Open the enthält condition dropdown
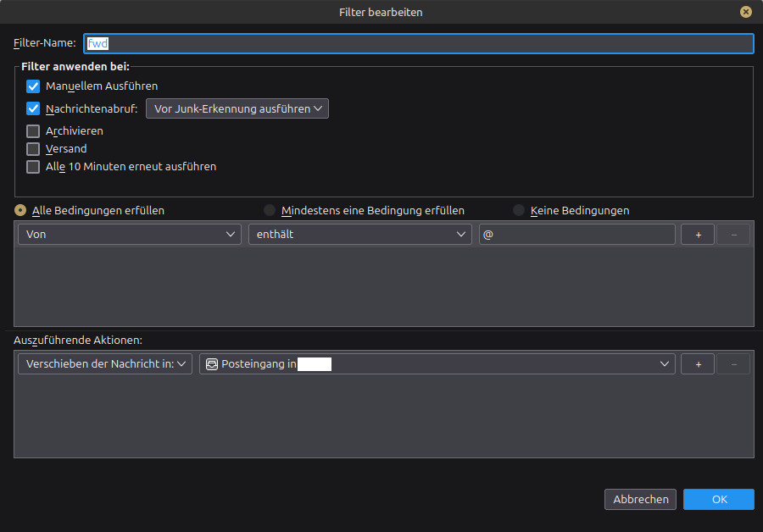The image size is (763, 532). click(x=360, y=235)
